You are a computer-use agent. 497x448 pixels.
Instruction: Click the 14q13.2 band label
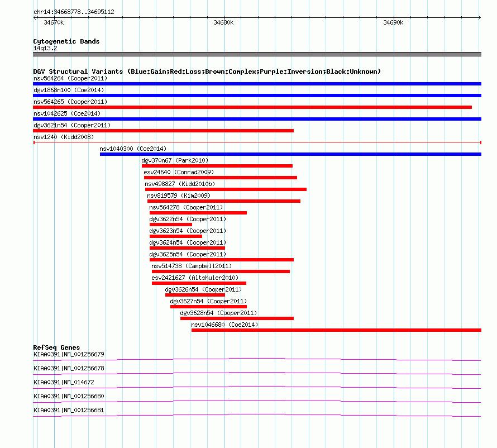tap(45, 48)
